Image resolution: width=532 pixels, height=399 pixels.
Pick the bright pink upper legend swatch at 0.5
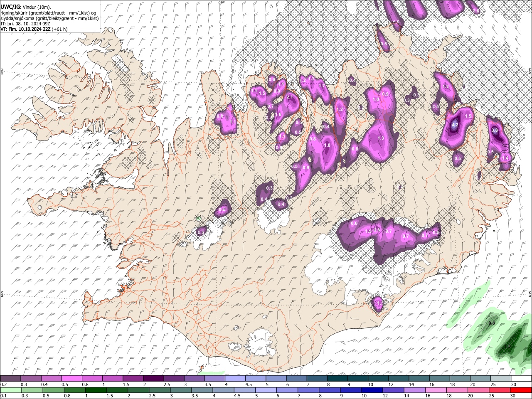tap(72, 379)
